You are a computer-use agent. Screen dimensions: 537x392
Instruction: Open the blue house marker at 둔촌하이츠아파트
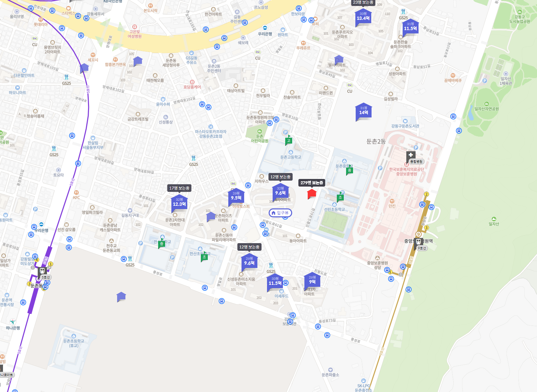(x=211, y=217)
